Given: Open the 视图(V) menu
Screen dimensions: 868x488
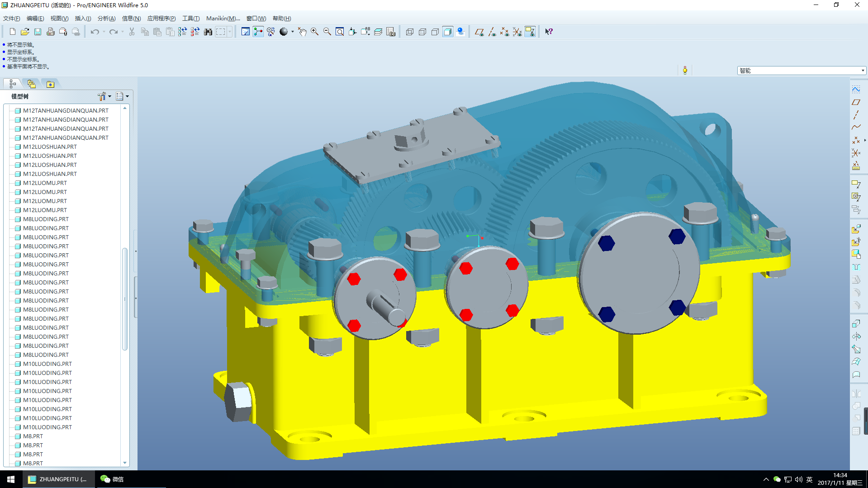Looking at the screenshot, I should tap(59, 19).
